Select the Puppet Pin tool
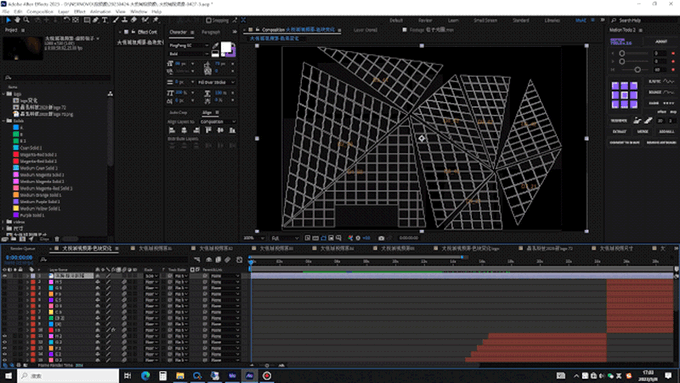Viewport: 680px width, 383px height. pos(156,20)
